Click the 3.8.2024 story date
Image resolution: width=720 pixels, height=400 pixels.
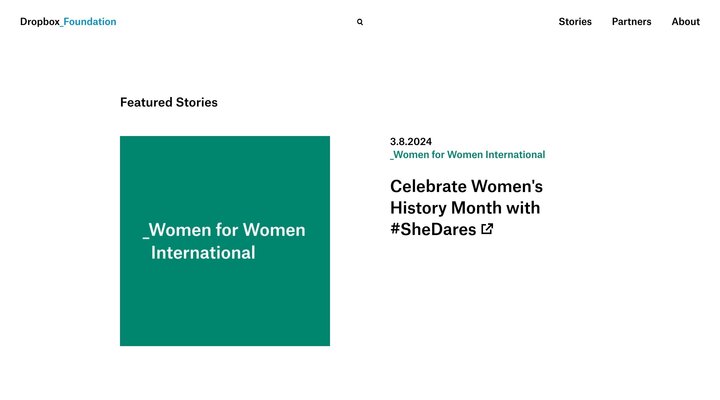coord(411,142)
